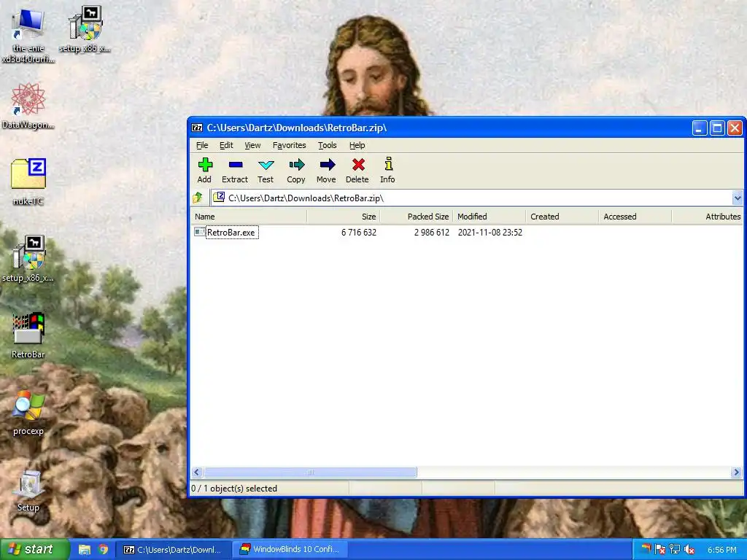Sort by the Attributes column header

pos(708,217)
